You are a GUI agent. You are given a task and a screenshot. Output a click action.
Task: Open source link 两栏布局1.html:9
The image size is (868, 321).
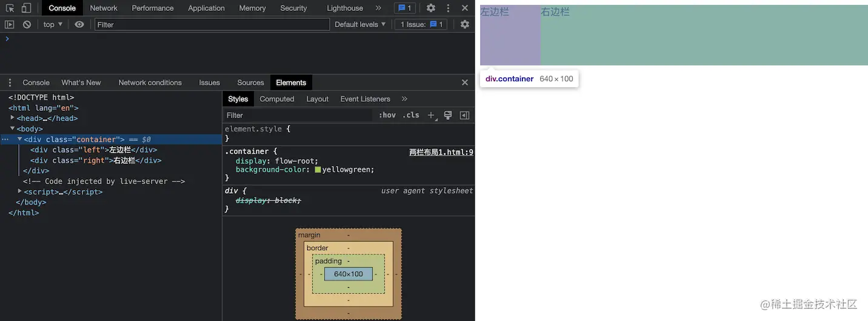441,152
